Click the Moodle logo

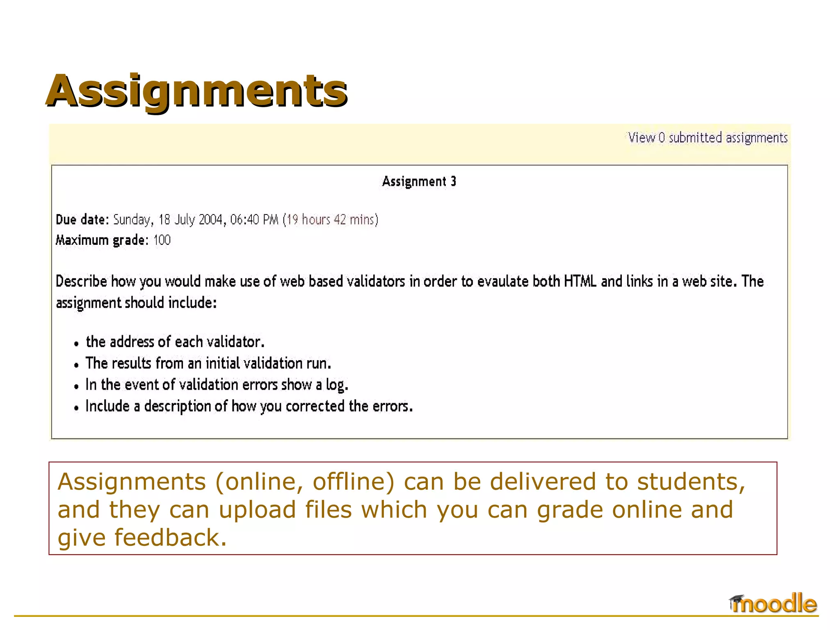[773, 604]
